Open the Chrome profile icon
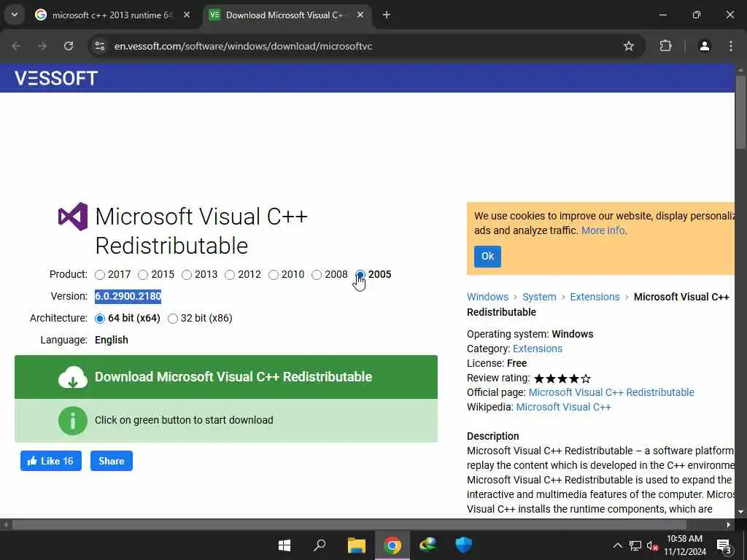 (704, 46)
